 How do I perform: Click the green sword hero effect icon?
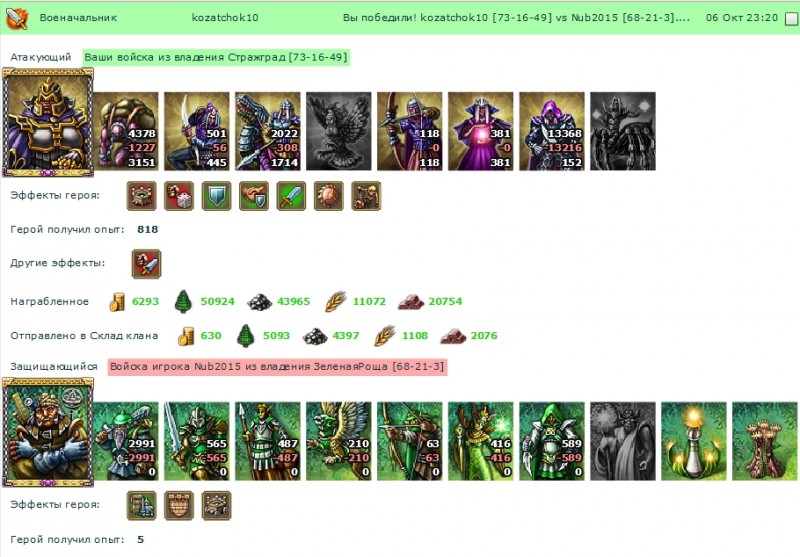(291, 196)
